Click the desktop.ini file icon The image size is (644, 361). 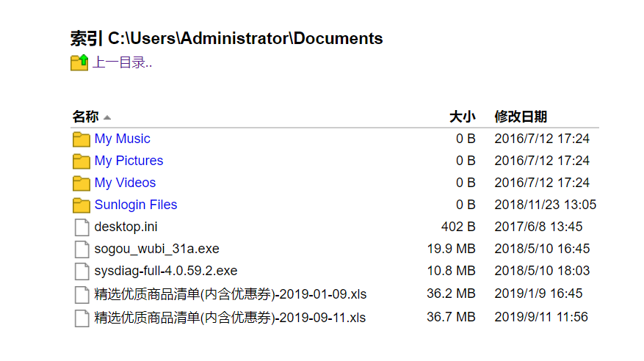82,227
